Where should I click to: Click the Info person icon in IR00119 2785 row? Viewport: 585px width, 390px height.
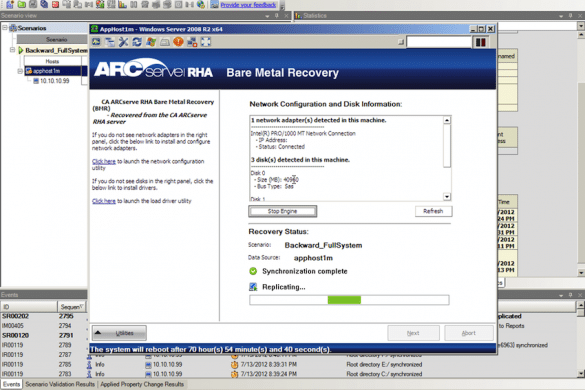pos(89,364)
